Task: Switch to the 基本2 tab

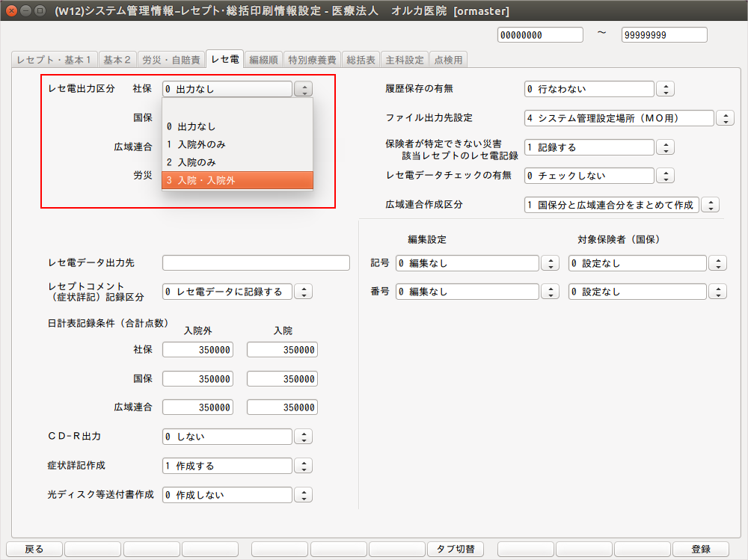Action: coord(117,60)
